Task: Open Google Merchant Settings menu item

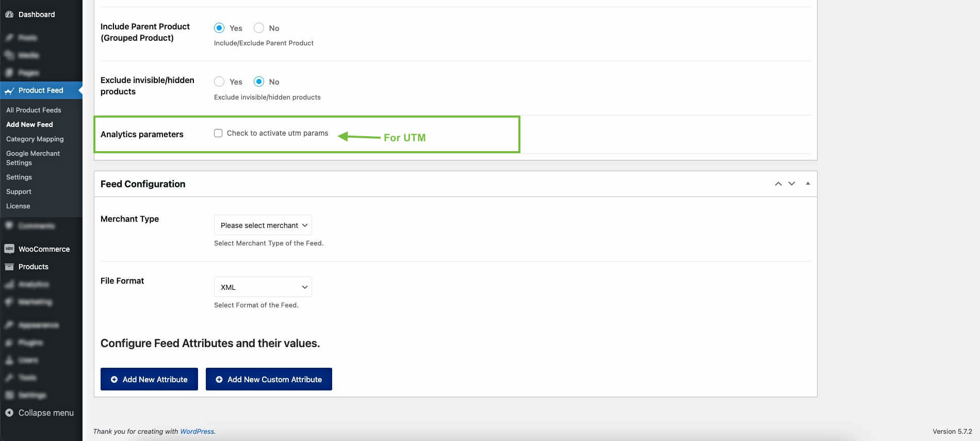Action: [x=33, y=158]
